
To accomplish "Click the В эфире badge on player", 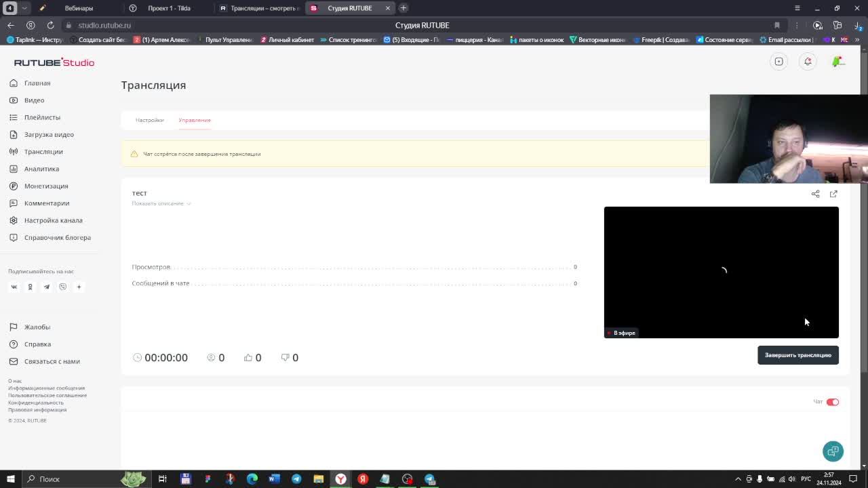I will (x=621, y=333).
